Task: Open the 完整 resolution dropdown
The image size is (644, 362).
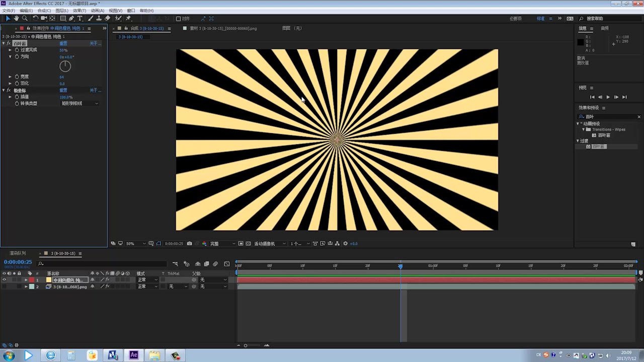Action: point(222,243)
